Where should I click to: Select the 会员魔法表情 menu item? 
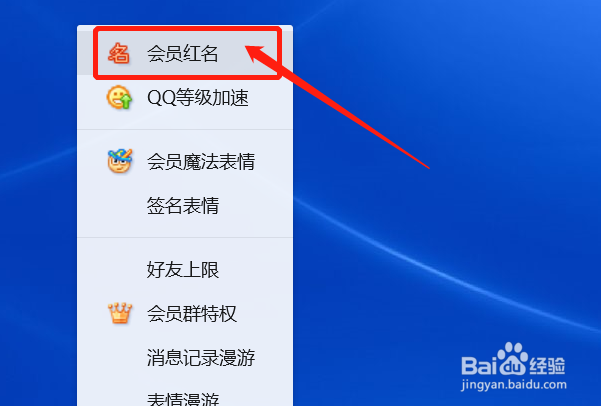[185, 161]
